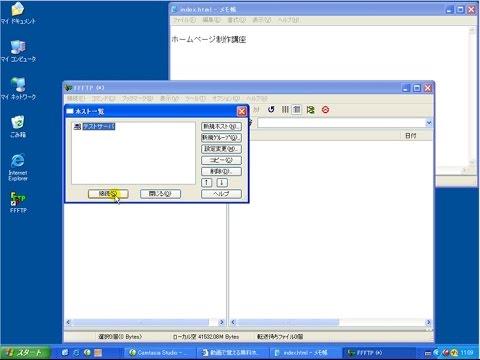
Task: Click the red system tray icon
Action: (x=446, y=352)
